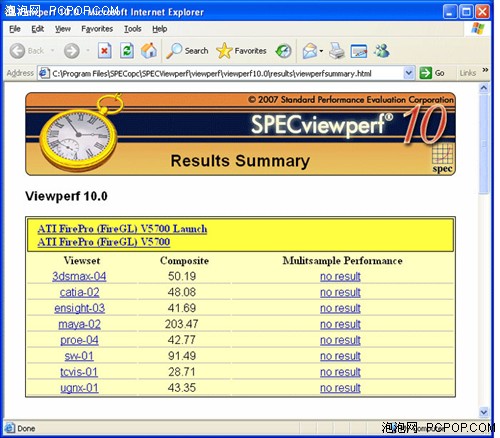
Task: Expand the address bar dropdown arrow
Action: [x=409, y=73]
